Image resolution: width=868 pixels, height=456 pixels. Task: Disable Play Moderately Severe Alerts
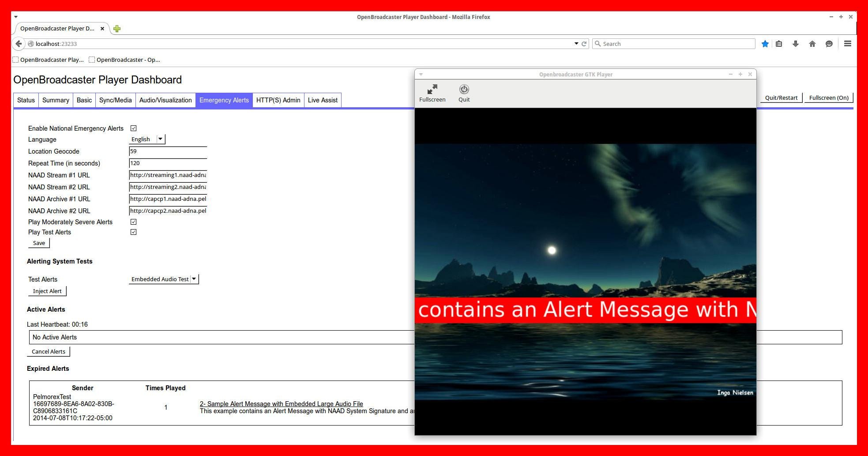pyautogui.click(x=133, y=222)
